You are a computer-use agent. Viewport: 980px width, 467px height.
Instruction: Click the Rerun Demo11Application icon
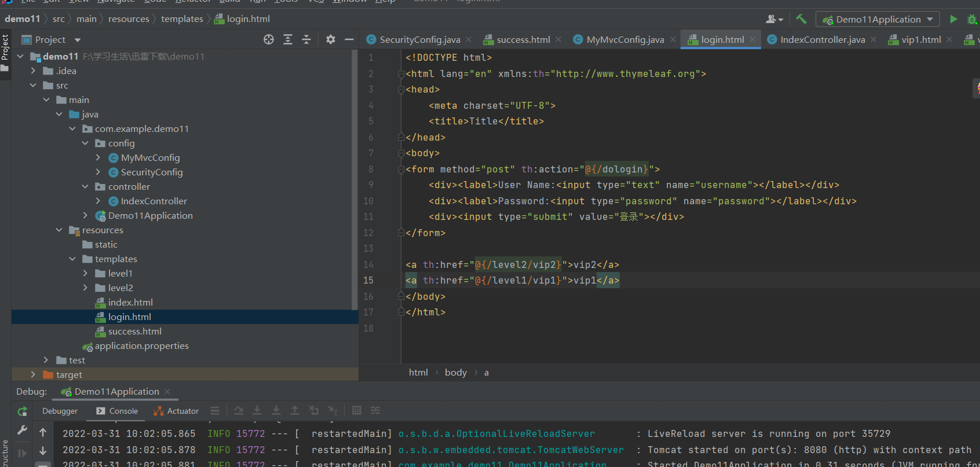coord(22,411)
